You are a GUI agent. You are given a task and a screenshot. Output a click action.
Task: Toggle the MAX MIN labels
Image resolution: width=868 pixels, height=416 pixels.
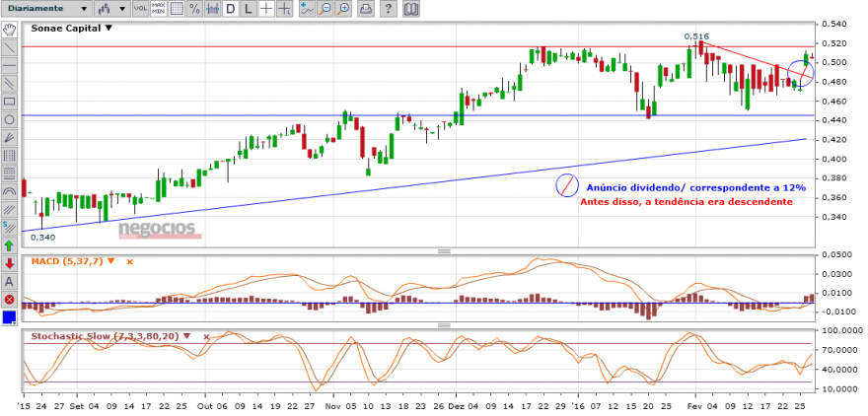pos(159,8)
